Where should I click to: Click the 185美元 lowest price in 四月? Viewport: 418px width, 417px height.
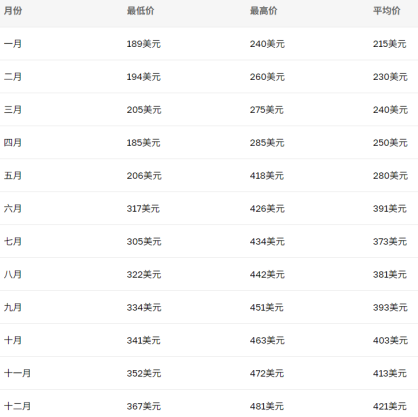point(144,143)
